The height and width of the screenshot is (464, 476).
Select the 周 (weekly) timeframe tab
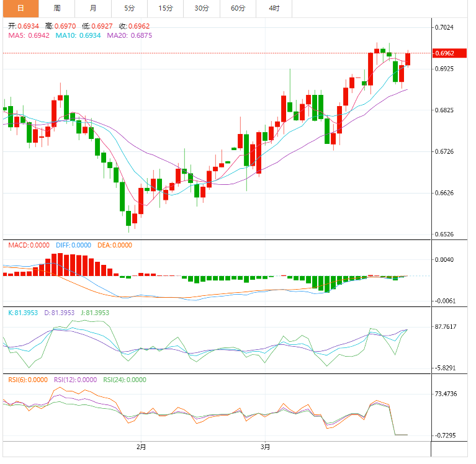pyautogui.click(x=57, y=9)
